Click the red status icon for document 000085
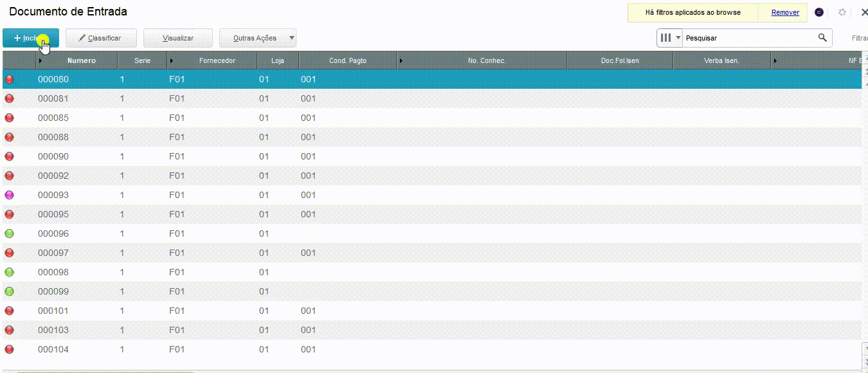This screenshot has width=868, height=373. tap(9, 118)
